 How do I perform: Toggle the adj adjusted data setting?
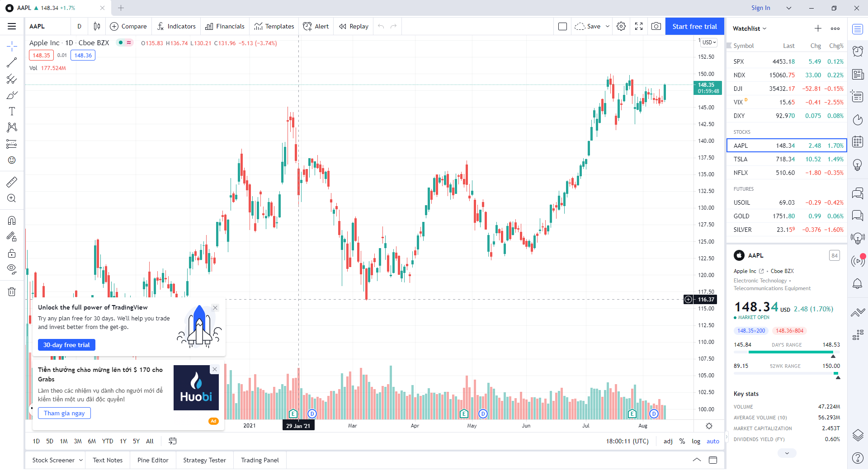pos(668,441)
